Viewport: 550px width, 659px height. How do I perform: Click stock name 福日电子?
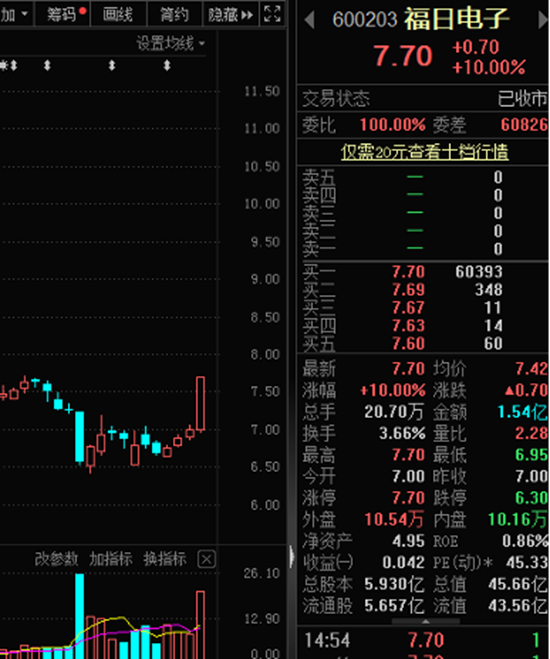(x=456, y=19)
